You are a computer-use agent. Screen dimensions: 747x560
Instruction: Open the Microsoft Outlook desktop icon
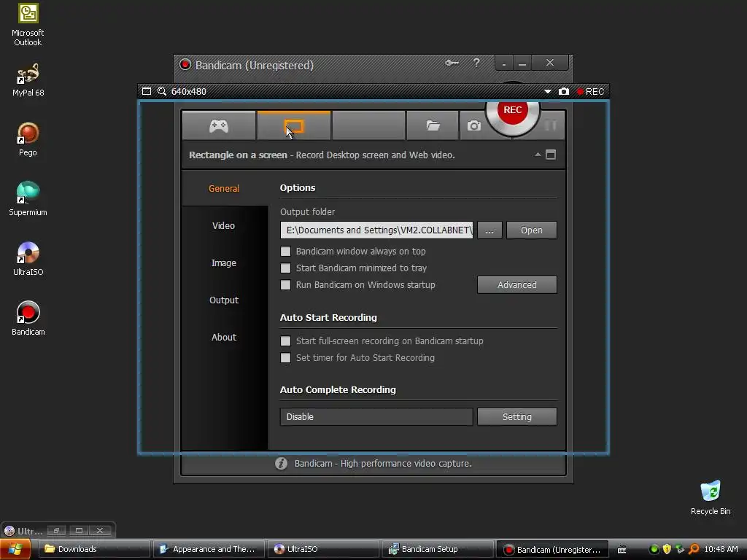click(x=28, y=25)
